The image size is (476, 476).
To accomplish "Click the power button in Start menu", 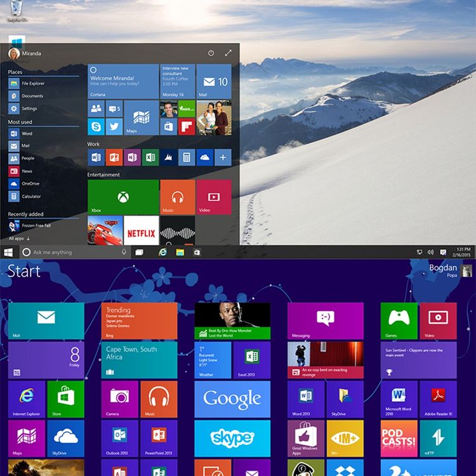I will pos(211,53).
